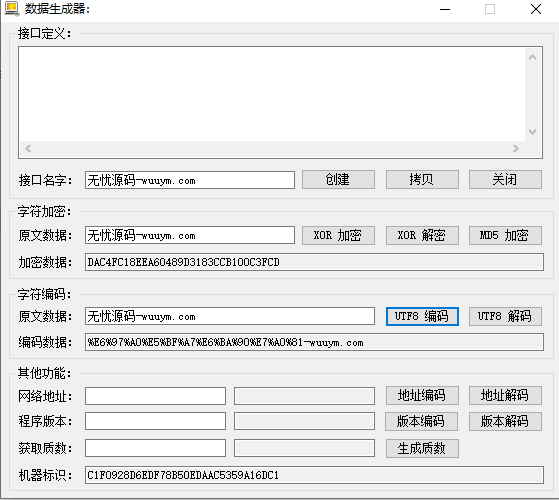Screen dimensions: 559x500
Task: Focus the 程序版本 input field
Action: pos(155,421)
